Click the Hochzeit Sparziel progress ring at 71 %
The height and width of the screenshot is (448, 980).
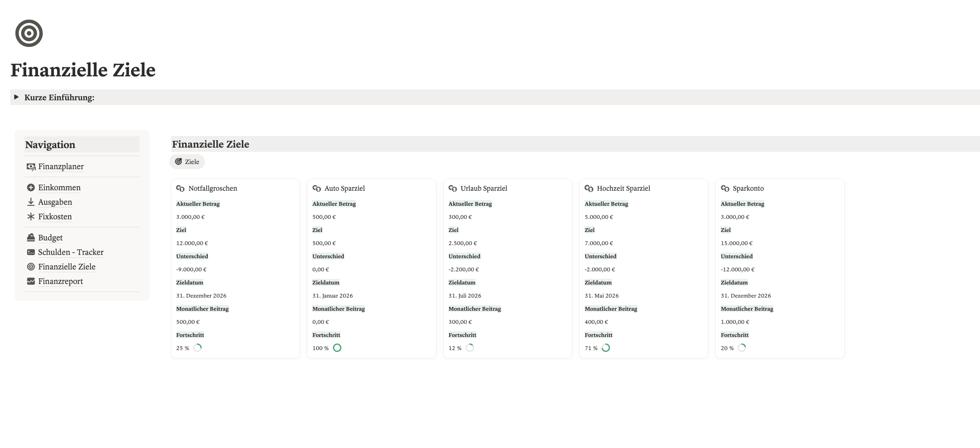tap(606, 348)
